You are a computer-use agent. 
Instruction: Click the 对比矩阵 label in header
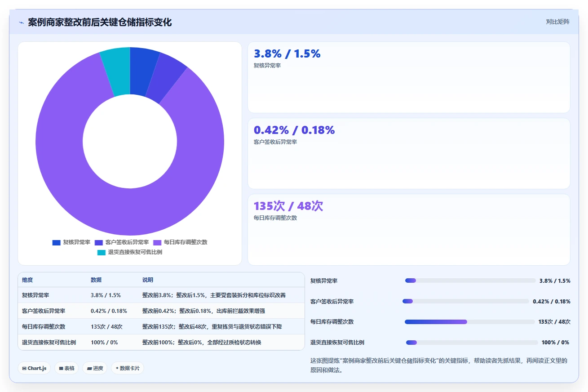[557, 22]
